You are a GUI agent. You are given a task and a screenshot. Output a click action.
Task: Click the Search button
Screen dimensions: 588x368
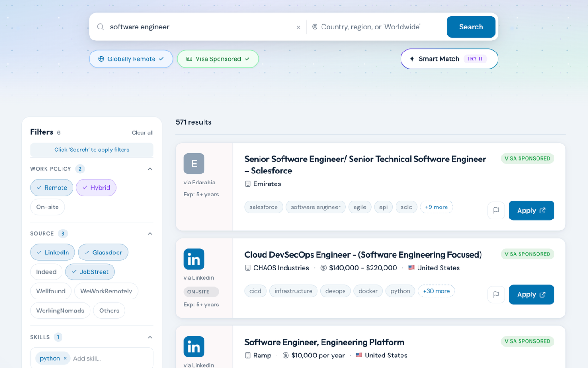point(471,27)
